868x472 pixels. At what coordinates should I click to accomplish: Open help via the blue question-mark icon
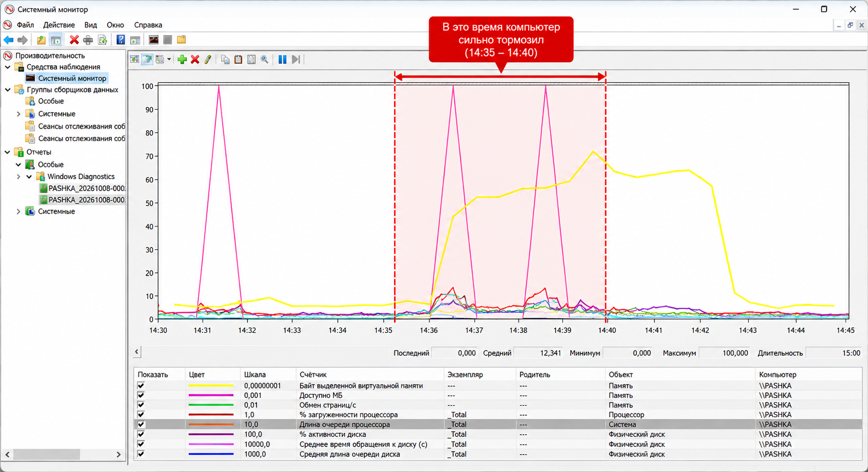point(120,40)
